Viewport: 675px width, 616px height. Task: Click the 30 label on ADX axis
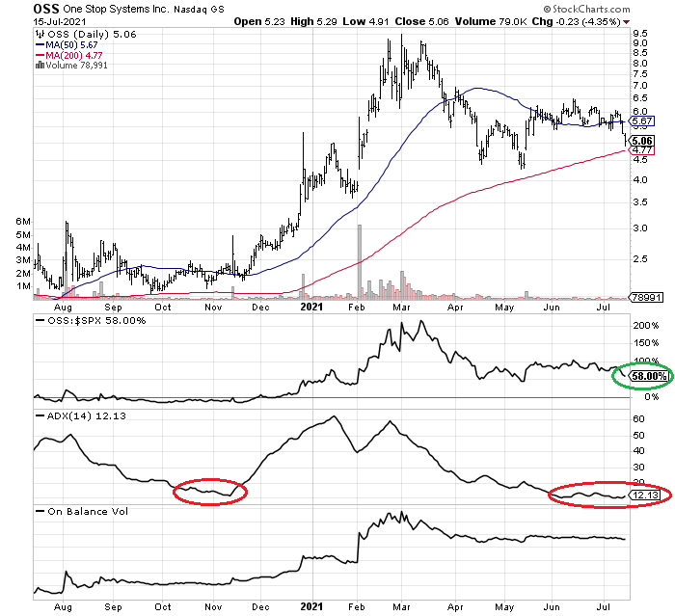coord(638,467)
